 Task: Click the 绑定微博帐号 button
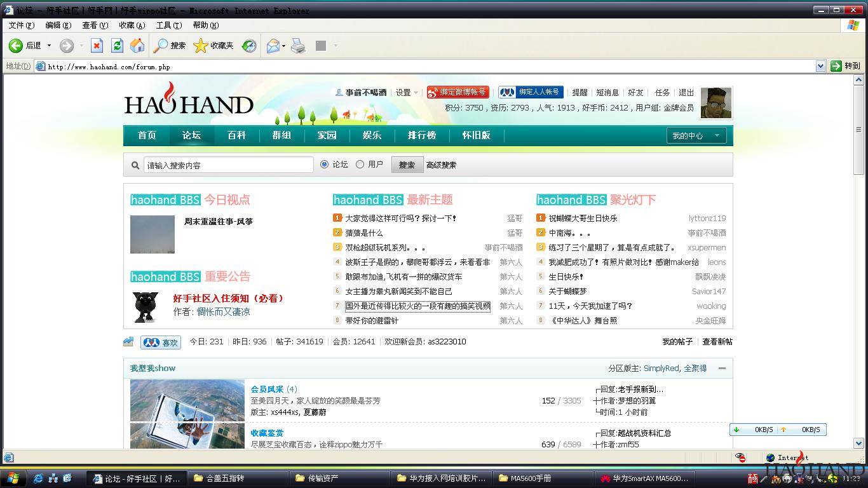tap(458, 93)
